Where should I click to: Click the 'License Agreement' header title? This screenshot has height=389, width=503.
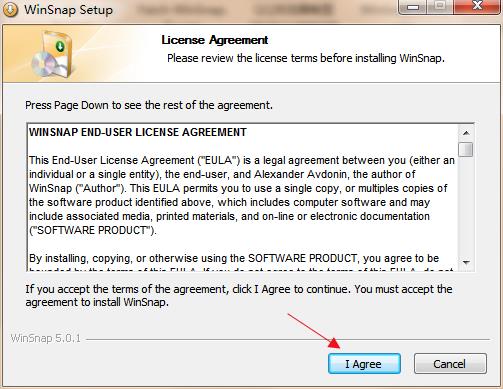(215, 40)
